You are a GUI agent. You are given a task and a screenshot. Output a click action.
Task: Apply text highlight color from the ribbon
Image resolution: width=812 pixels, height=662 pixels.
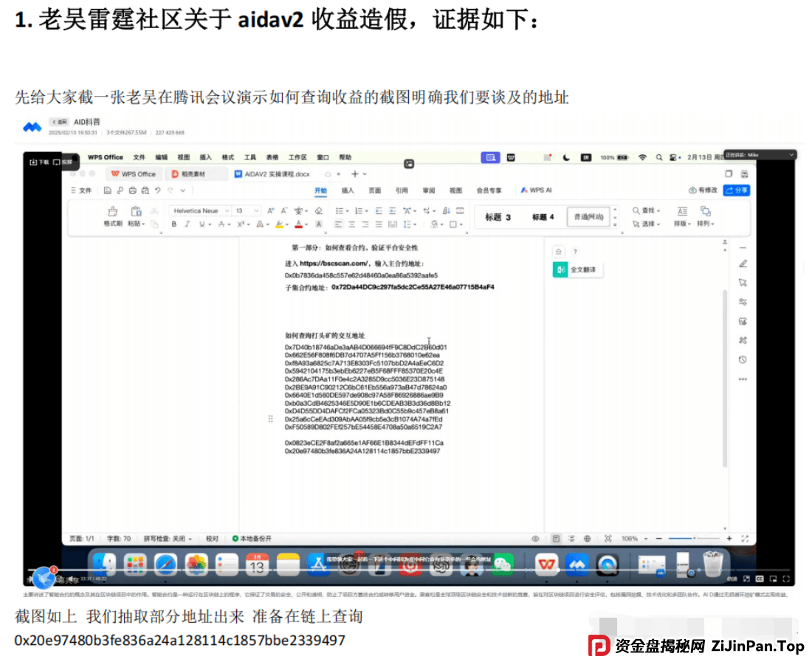click(281, 224)
